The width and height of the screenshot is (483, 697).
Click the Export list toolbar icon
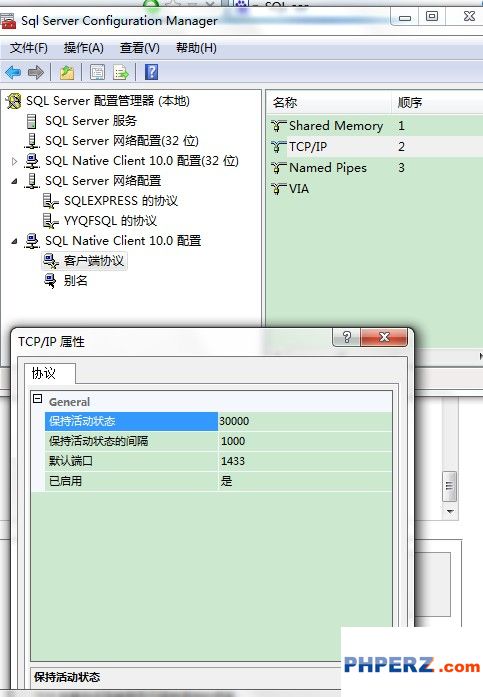[120, 72]
